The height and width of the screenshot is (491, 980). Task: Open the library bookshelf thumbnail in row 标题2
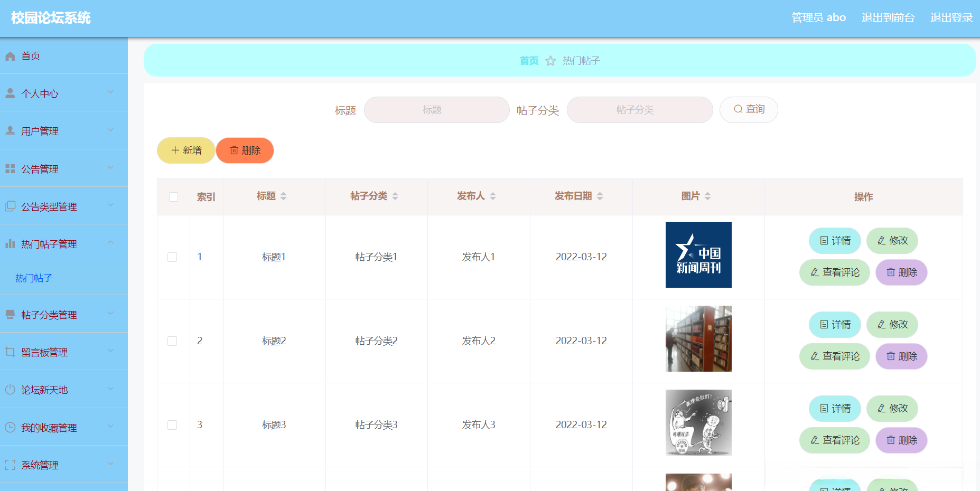(698, 338)
